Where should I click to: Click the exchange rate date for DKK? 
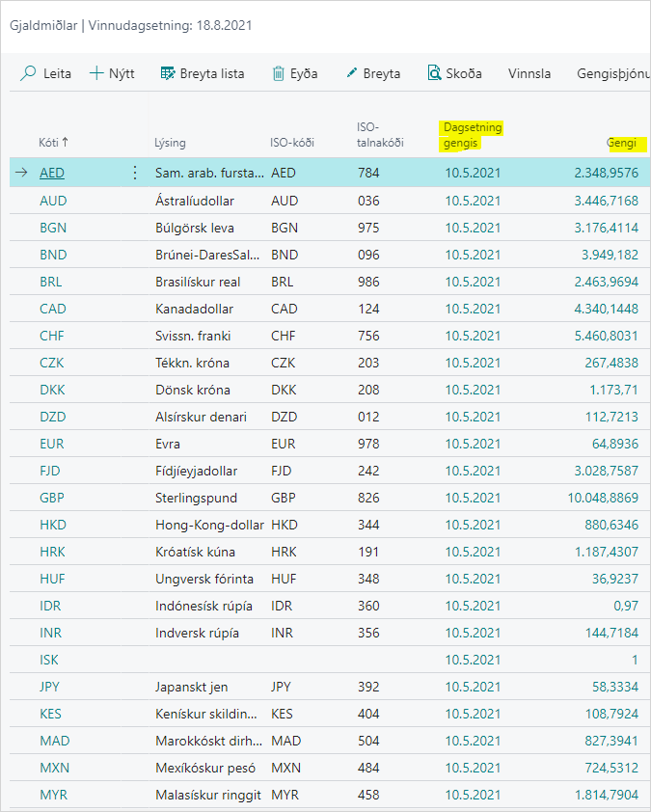[473, 390]
